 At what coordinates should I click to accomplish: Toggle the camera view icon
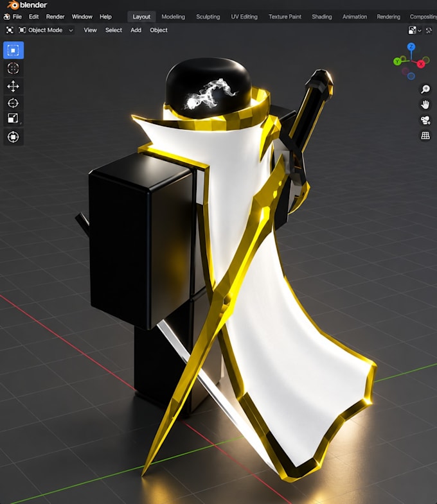coord(425,120)
